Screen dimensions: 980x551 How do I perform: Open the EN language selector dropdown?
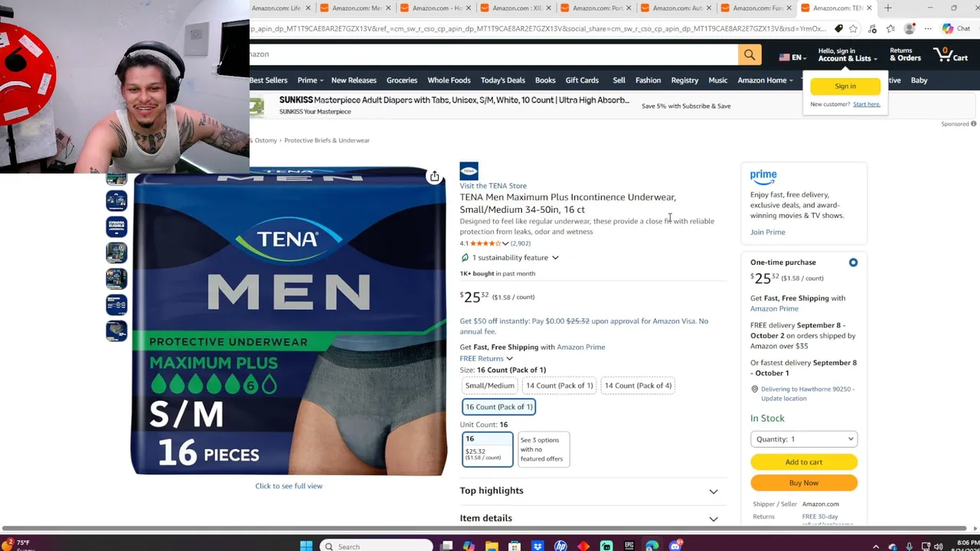click(792, 57)
